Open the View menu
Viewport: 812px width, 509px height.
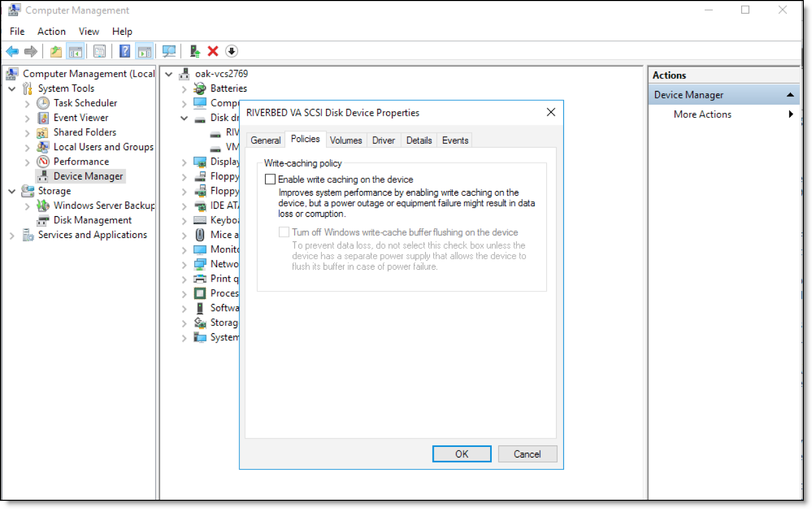pyautogui.click(x=89, y=31)
